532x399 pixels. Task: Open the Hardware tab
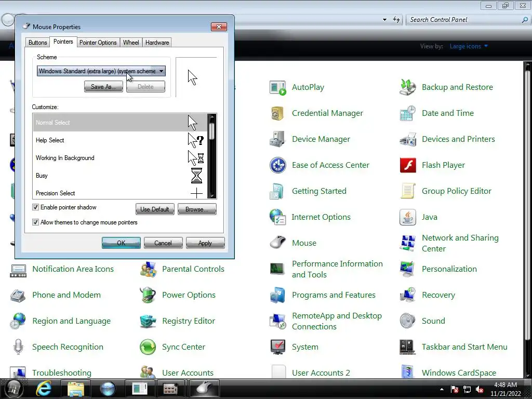(157, 43)
